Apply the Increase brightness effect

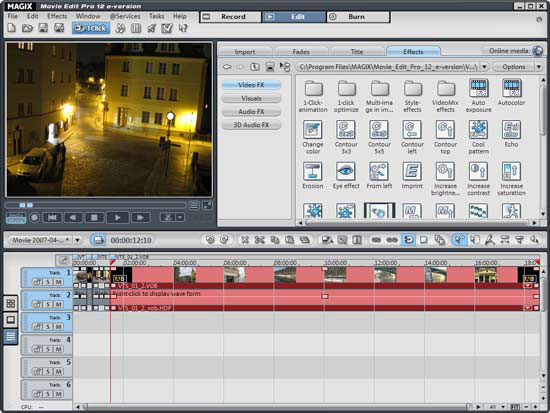[x=445, y=179]
